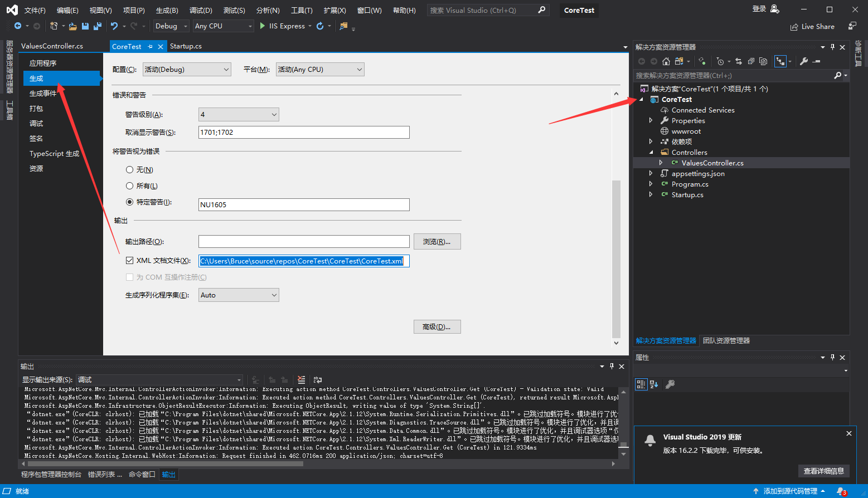Select the 特定警告(I) radio button
This screenshot has width=868, height=498.
pos(129,202)
